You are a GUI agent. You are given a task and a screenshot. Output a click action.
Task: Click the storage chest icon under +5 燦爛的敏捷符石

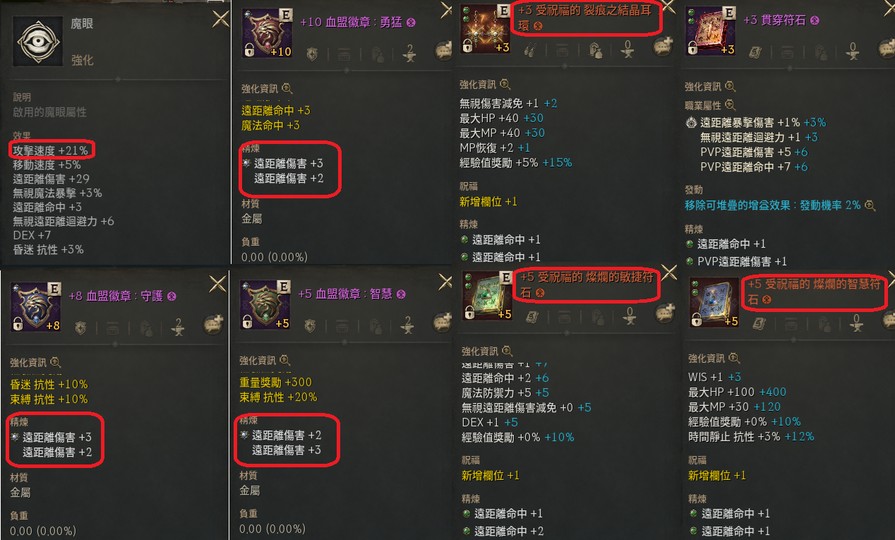click(x=565, y=316)
